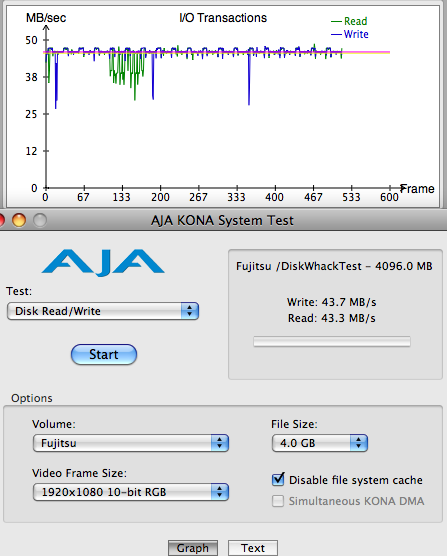This screenshot has width=447, height=556.
Task: Start the disk test
Action: click(x=104, y=354)
